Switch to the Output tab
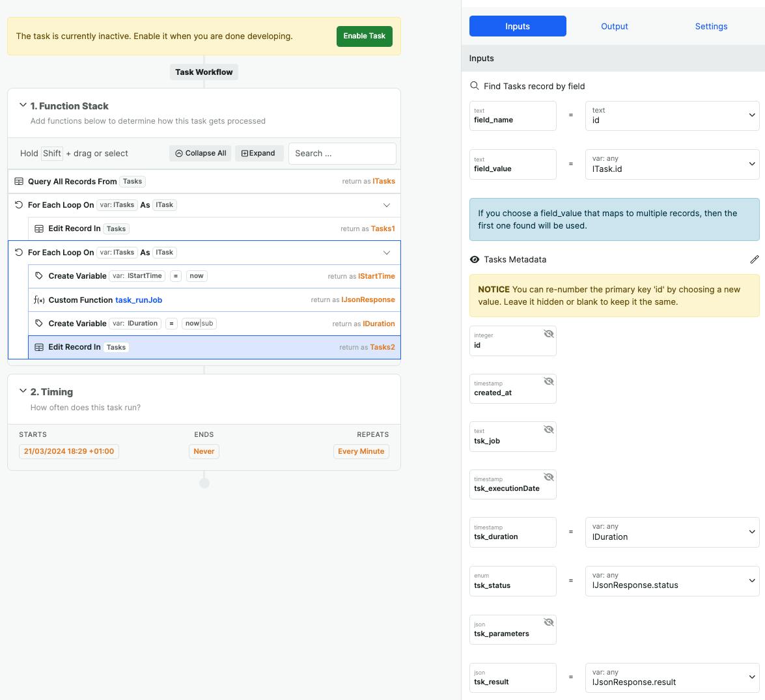 click(x=614, y=26)
